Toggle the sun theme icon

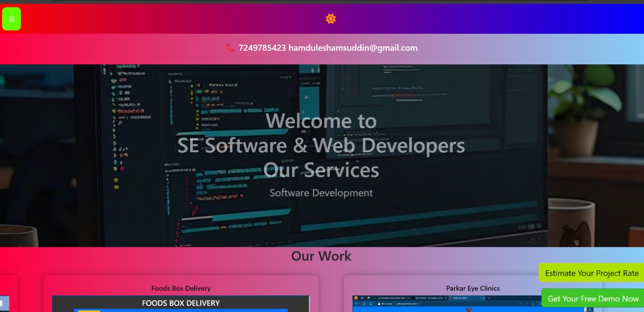point(331,19)
